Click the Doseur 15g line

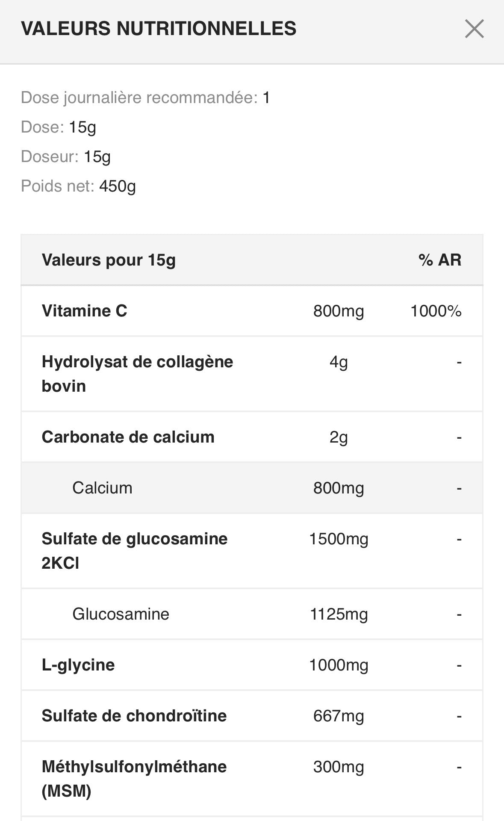click(x=66, y=157)
